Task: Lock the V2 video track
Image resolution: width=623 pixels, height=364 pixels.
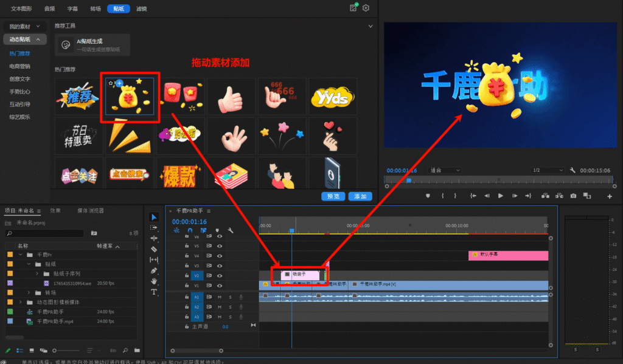Action: (x=187, y=275)
